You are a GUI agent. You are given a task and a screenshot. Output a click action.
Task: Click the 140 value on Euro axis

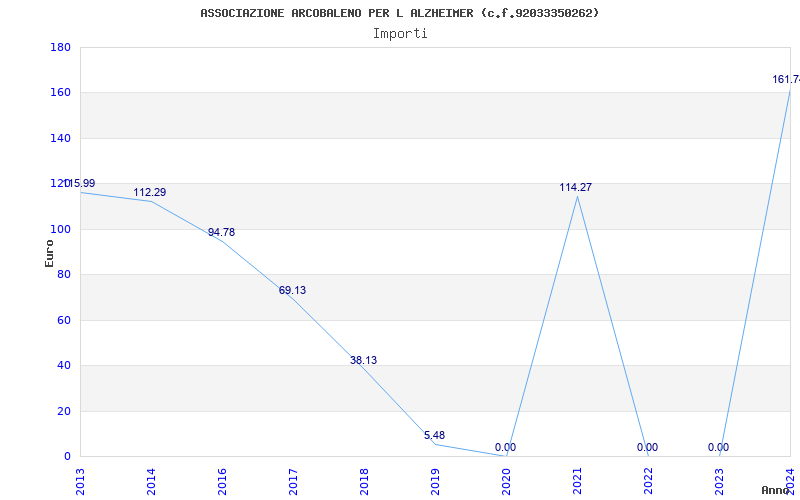point(60,138)
